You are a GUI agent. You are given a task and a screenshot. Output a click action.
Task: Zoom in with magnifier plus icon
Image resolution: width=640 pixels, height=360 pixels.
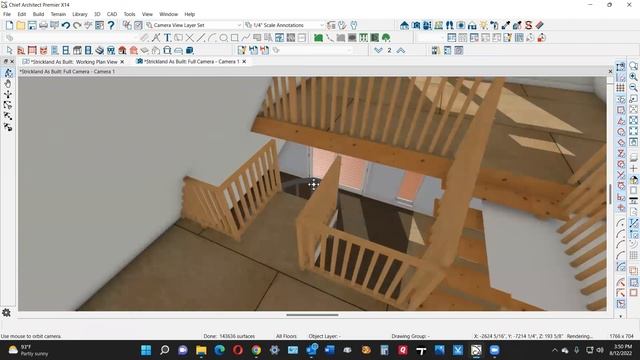(633, 77)
